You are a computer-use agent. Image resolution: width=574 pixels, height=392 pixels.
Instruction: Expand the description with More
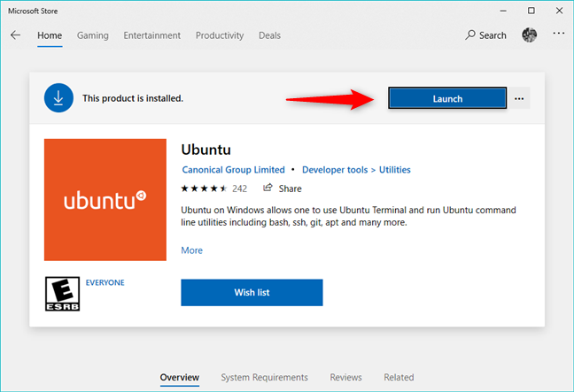tap(192, 250)
